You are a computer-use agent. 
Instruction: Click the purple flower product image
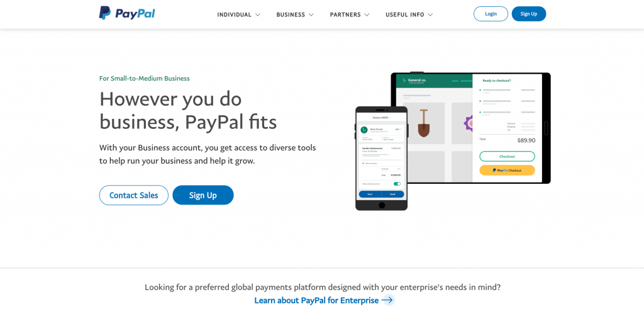pyautogui.click(x=467, y=123)
